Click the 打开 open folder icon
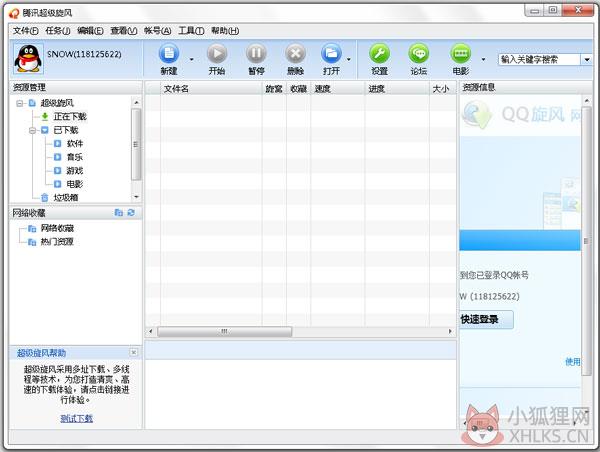 click(331, 54)
